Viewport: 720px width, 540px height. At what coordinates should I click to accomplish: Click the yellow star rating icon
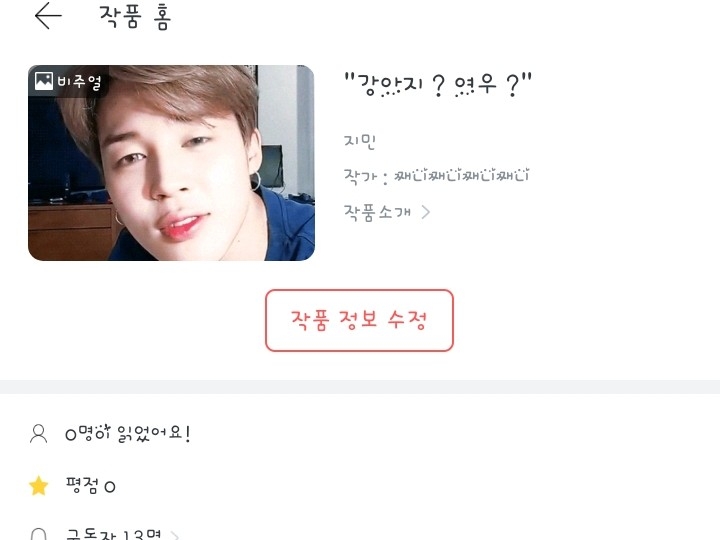[39, 486]
